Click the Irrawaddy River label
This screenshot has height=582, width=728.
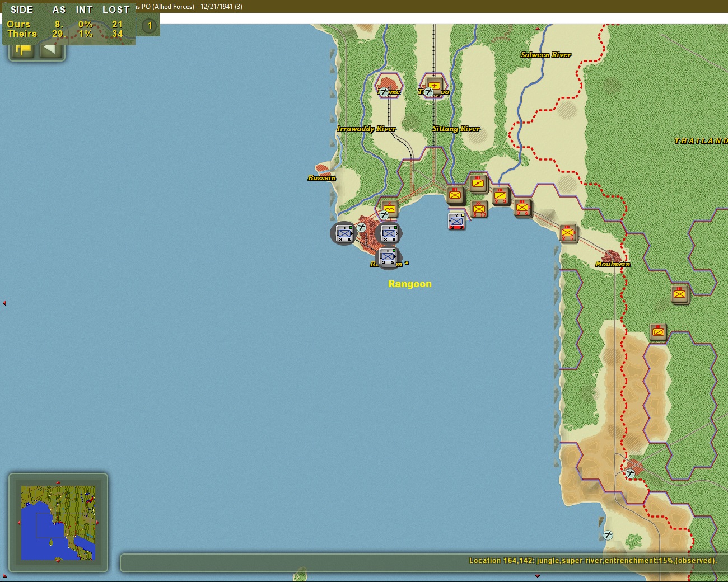pyautogui.click(x=366, y=129)
